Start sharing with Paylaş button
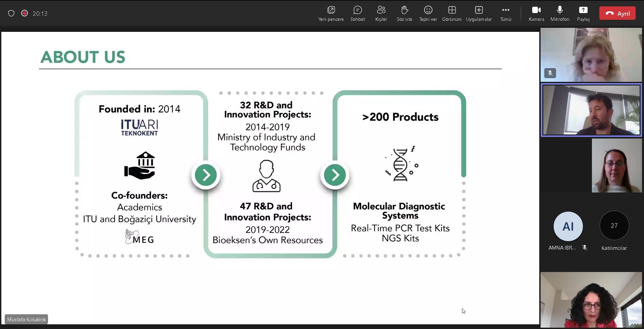The width and height of the screenshot is (644, 329). 583,14
